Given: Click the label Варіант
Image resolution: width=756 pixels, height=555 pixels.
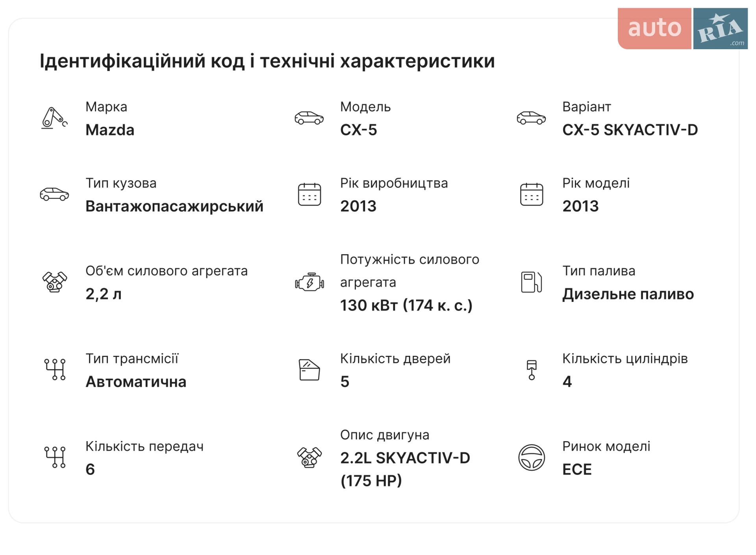Looking at the screenshot, I should coord(587,107).
